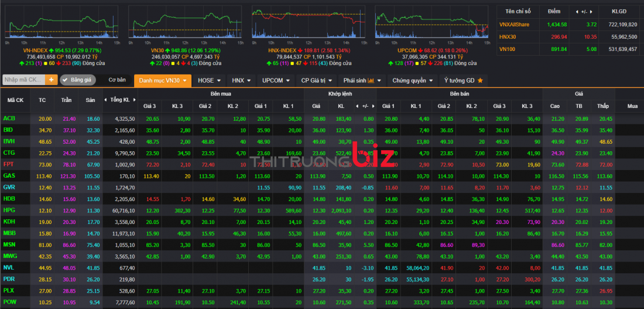Viewport: 644px width, 309px height.
Task: Select the POW stock ticker
Action: [x=9, y=302]
